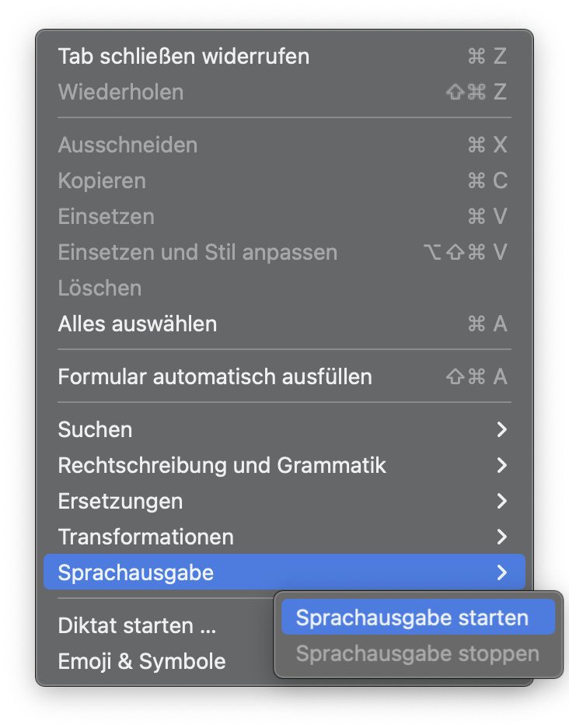Expand the chevron next to Suchen

point(502,429)
